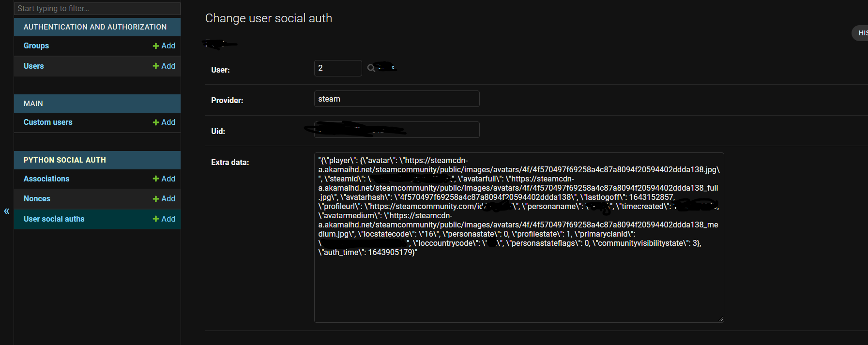Collapse the sidebar with the double-chevron toggle
Image resolution: width=868 pixels, height=345 pixels.
point(7,211)
